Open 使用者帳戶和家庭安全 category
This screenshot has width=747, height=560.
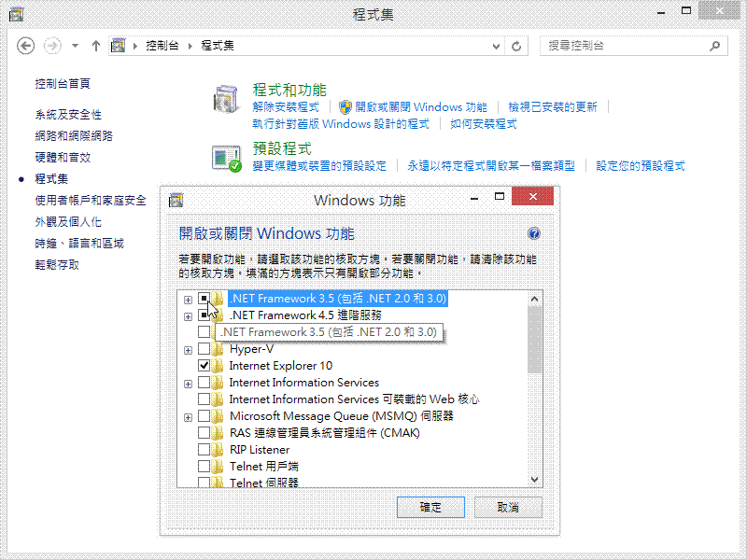pyautogui.click(x=91, y=201)
